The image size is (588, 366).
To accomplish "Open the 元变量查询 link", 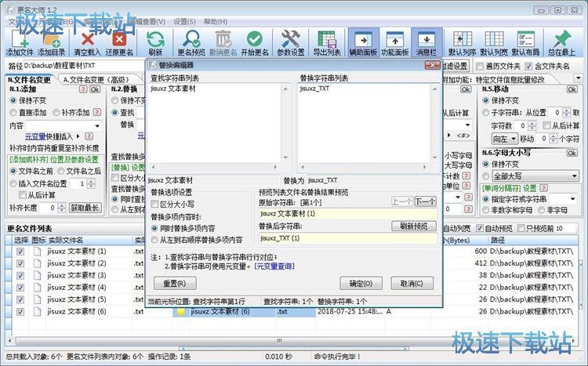I will pyautogui.click(x=274, y=266).
